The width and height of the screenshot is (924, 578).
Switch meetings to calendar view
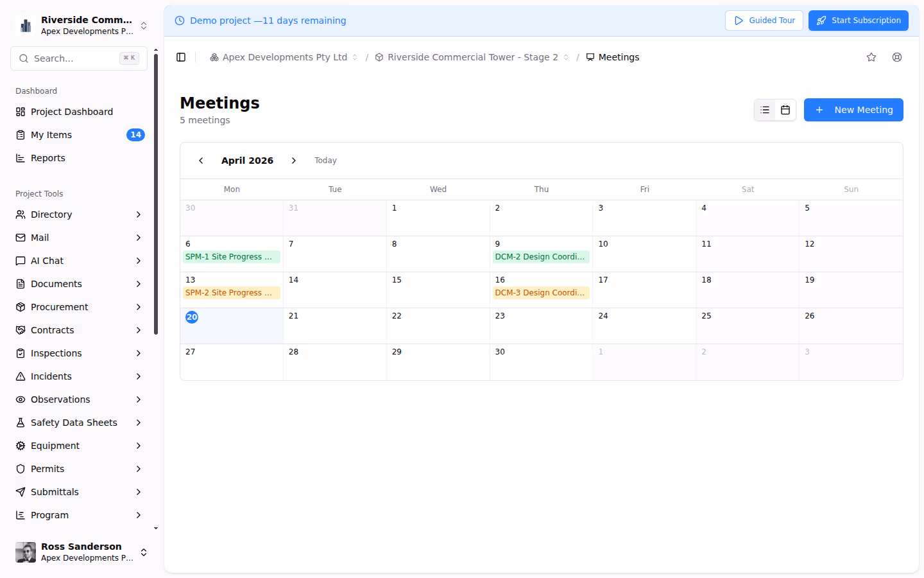tap(785, 110)
